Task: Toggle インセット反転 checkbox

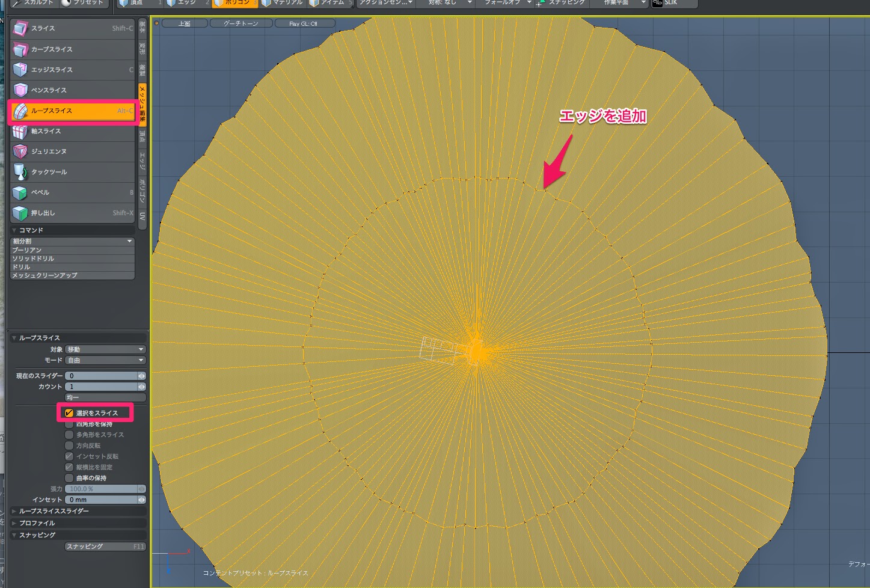Action: pos(69,456)
